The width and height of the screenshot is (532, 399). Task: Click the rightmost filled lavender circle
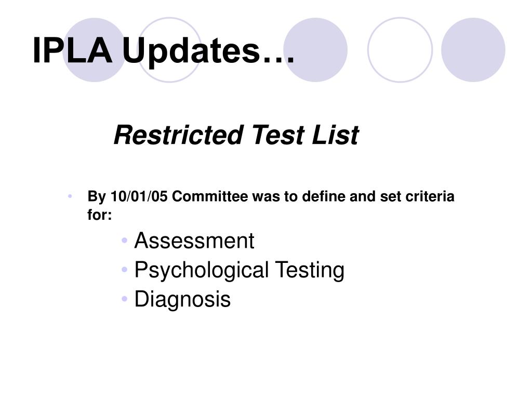click(473, 50)
